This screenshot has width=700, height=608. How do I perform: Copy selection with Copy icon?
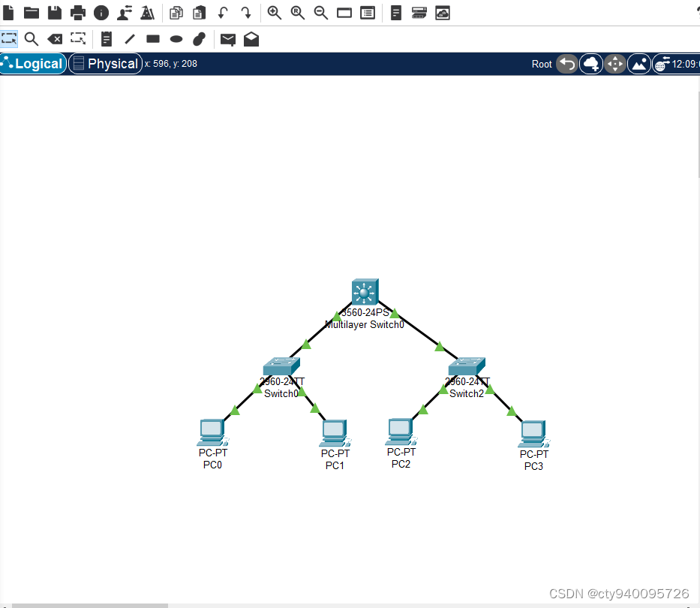176,13
